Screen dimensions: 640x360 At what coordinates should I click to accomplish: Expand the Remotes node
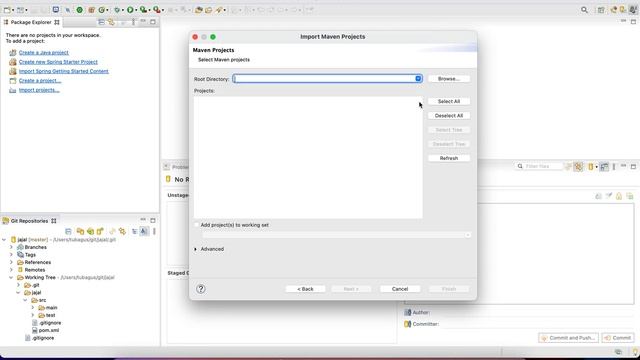[x=11, y=270]
